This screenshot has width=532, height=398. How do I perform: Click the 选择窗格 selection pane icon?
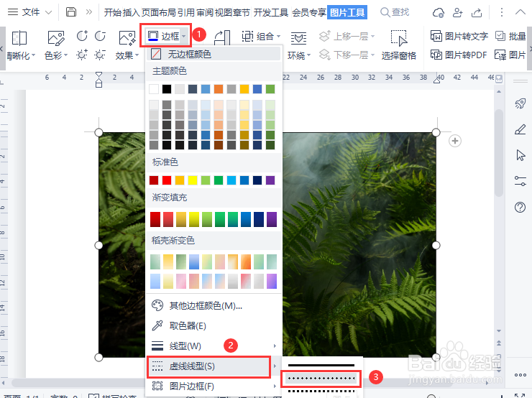tap(399, 38)
